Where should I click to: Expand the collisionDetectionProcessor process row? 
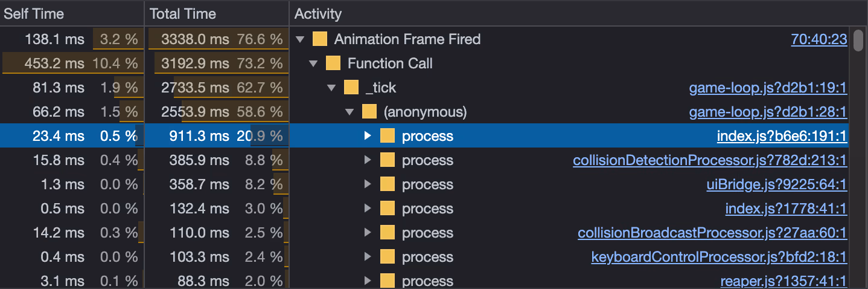[x=368, y=160]
